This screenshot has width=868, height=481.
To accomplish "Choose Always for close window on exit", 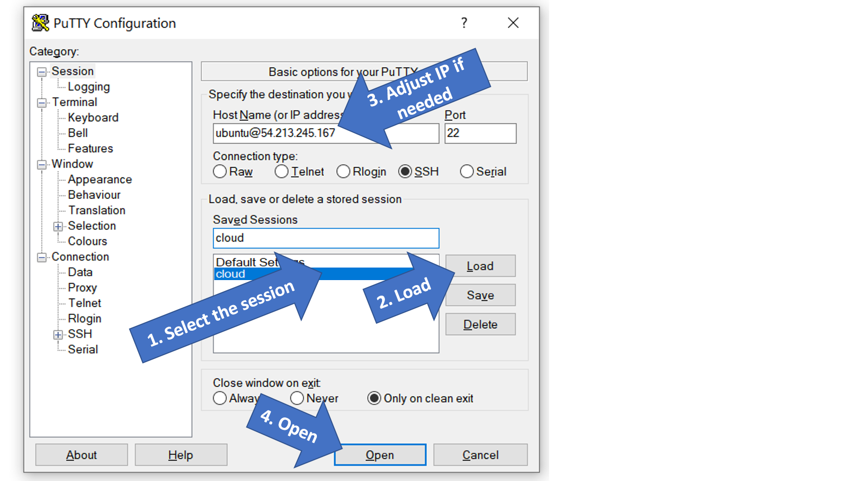I will 220,398.
